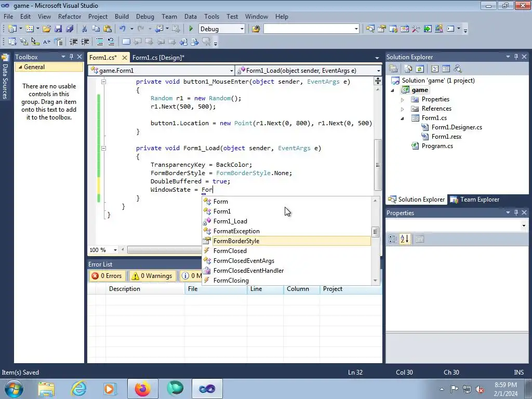Open the Build menu
Image resolution: width=532 pixels, height=399 pixels.
coord(122,16)
